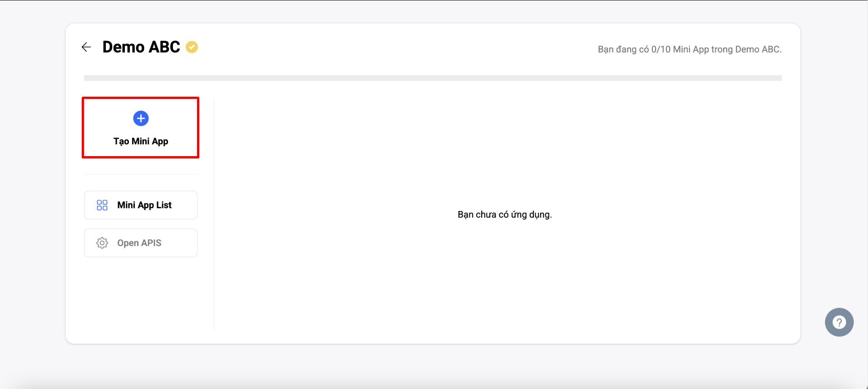
Task: Click the "0/10" count in quota text
Action: point(661,49)
